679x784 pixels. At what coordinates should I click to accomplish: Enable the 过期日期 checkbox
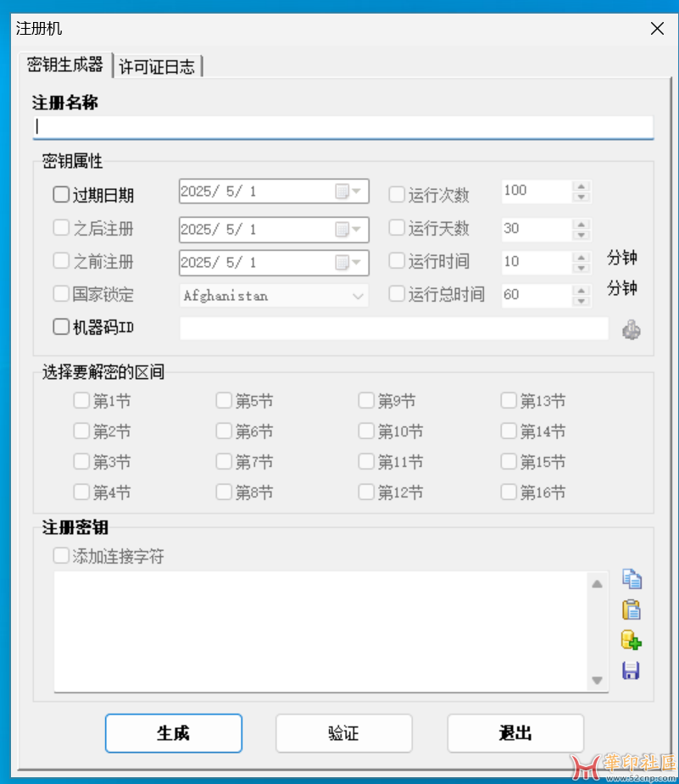click(61, 194)
